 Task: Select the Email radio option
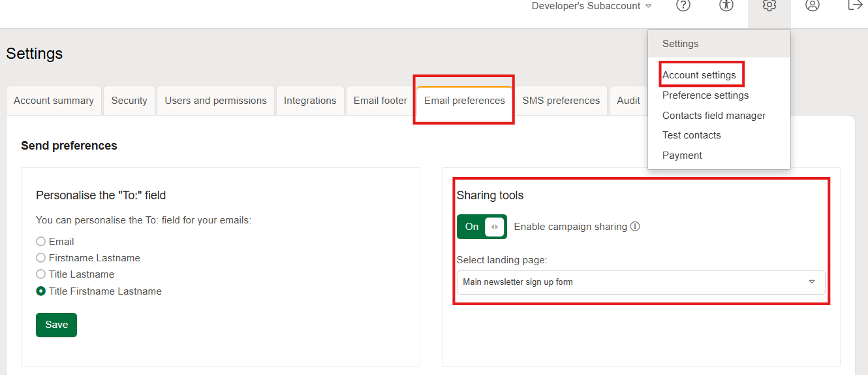pyautogui.click(x=41, y=242)
